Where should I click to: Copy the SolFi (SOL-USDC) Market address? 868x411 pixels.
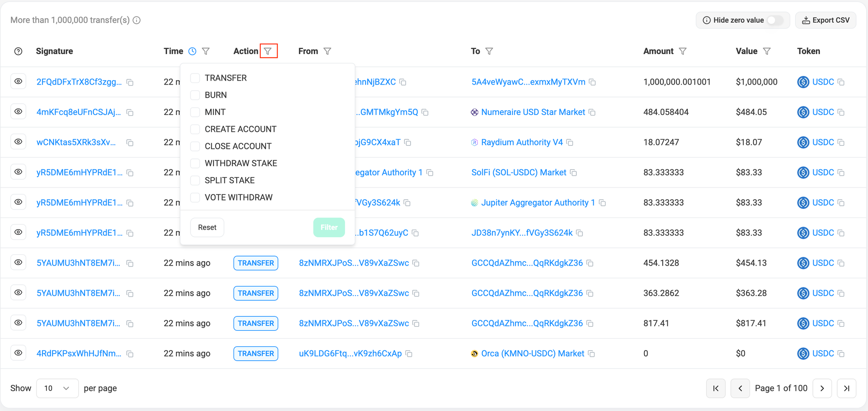point(573,173)
